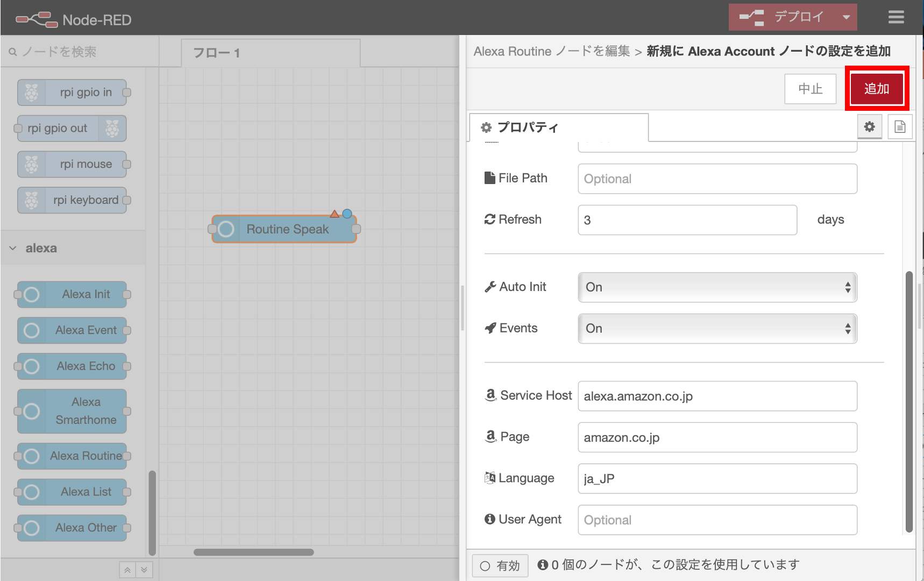Screen dimensions: 924x581
Task: Select the Alexa Echo palette node
Action: point(72,366)
